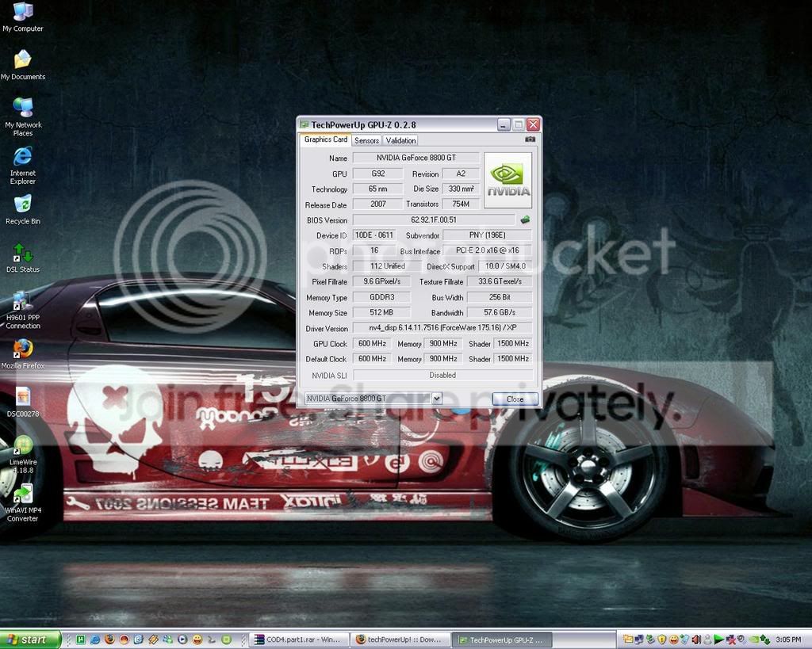The width and height of the screenshot is (812, 649).
Task: Click the GPU field G92
Action: click(377, 174)
